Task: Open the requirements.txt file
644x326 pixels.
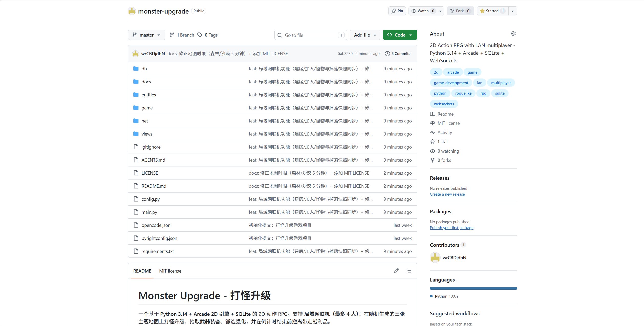Action: (x=158, y=251)
